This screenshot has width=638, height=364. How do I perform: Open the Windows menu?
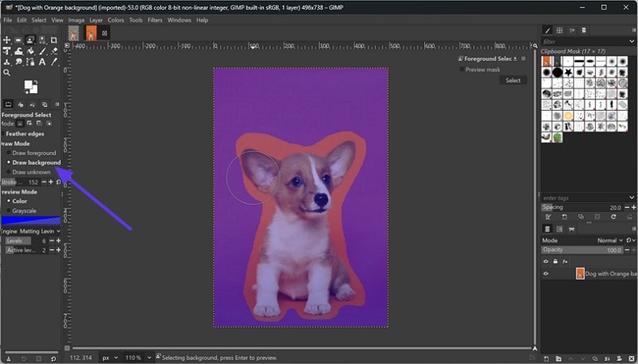pyautogui.click(x=179, y=20)
